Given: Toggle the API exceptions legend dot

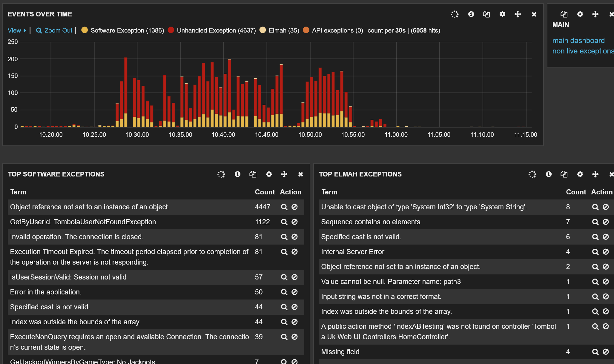Looking at the screenshot, I should [306, 30].
